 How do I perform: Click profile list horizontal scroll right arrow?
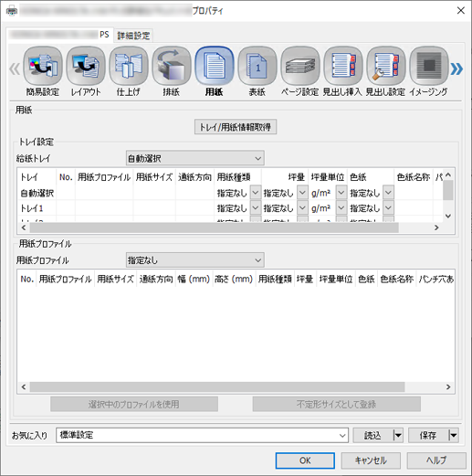pos(448,386)
